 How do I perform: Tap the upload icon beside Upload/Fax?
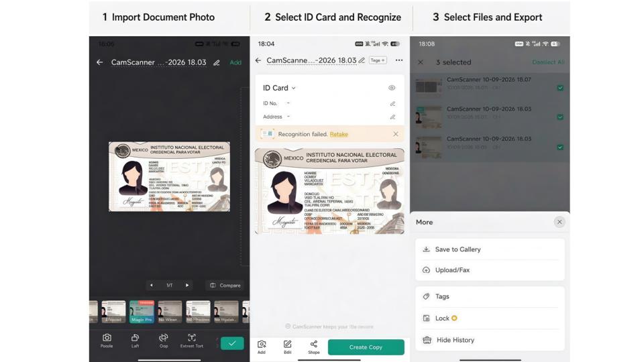(x=427, y=270)
